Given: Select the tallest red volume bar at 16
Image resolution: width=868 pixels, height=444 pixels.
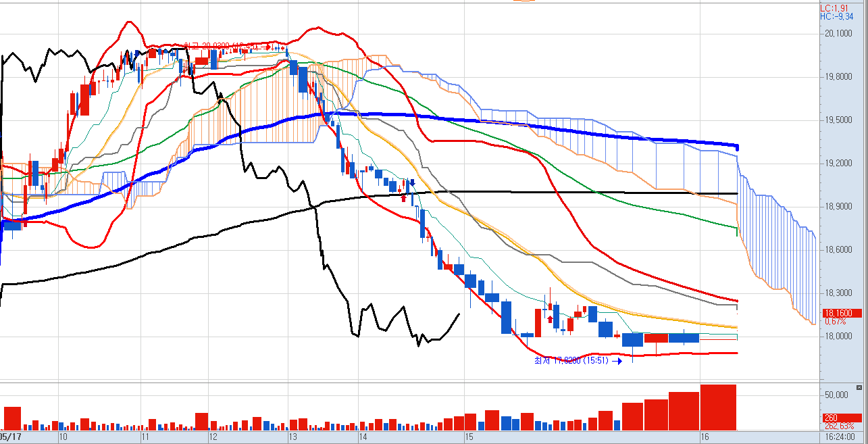Looking at the screenshot, I should (718, 408).
